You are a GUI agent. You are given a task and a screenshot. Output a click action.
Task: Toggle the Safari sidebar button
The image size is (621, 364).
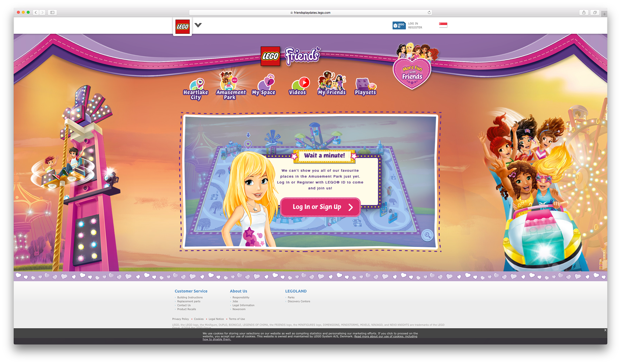pos(52,13)
